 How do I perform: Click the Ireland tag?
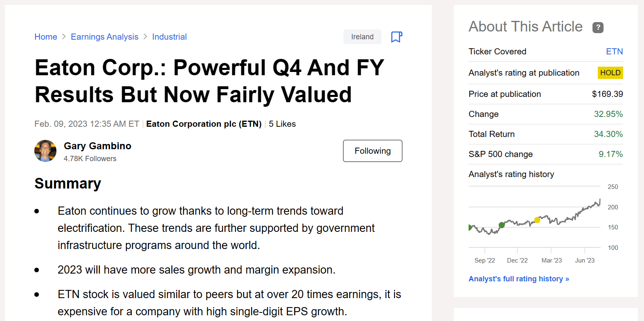(362, 37)
